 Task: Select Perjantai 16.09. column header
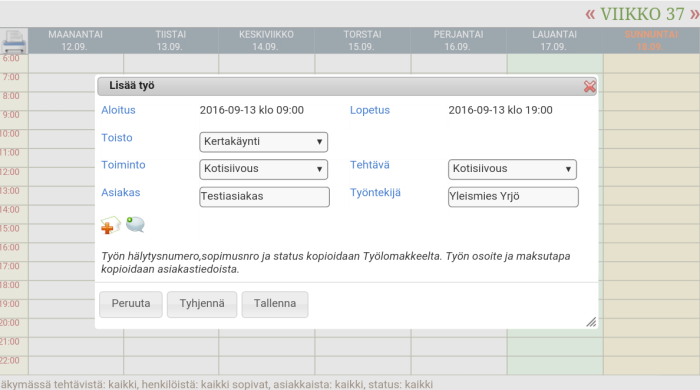[x=458, y=41]
